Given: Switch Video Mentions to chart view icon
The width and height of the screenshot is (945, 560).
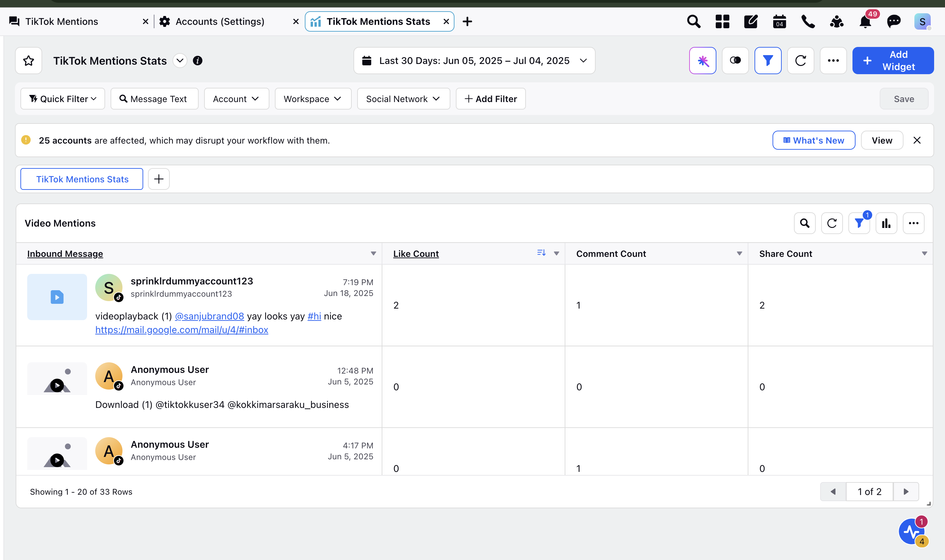Looking at the screenshot, I should pyautogui.click(x=886, y=223).
